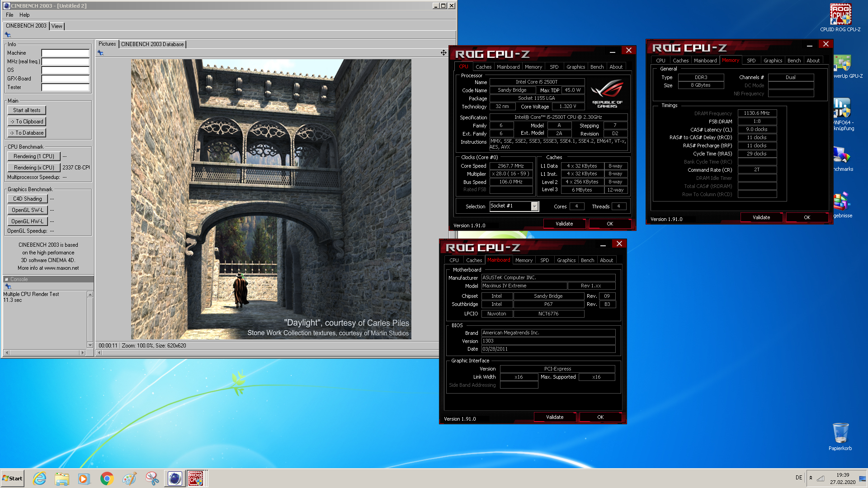The height and width of the screenshot is (488, 868).
Task: Launch Windows Media Player from taskbar
Action: coord(84,478)
